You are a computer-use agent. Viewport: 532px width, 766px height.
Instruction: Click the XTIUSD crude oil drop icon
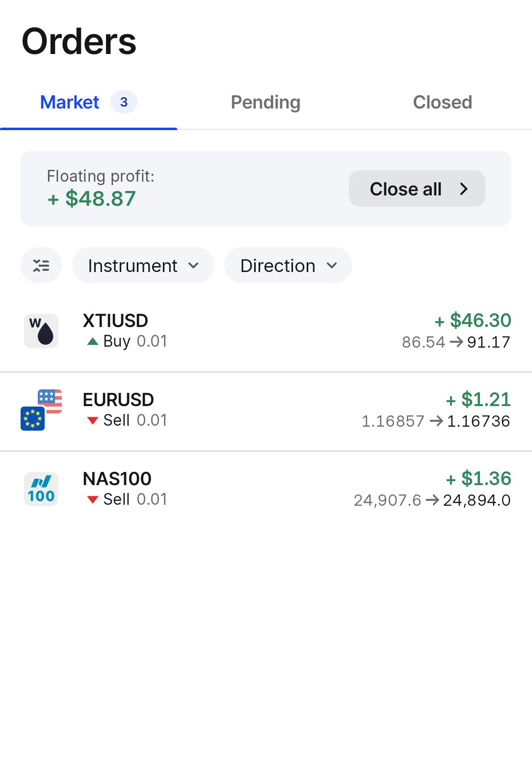point(41,331)
